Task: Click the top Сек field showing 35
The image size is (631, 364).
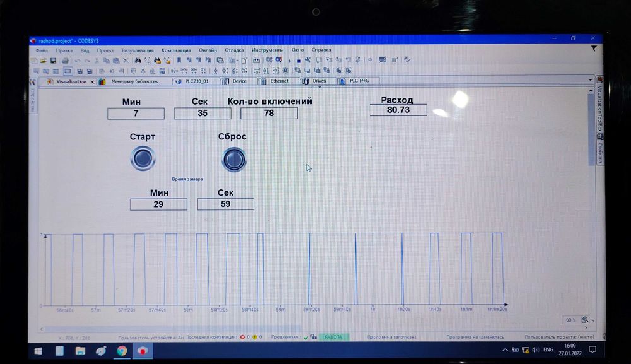Action: pos(203,114)
